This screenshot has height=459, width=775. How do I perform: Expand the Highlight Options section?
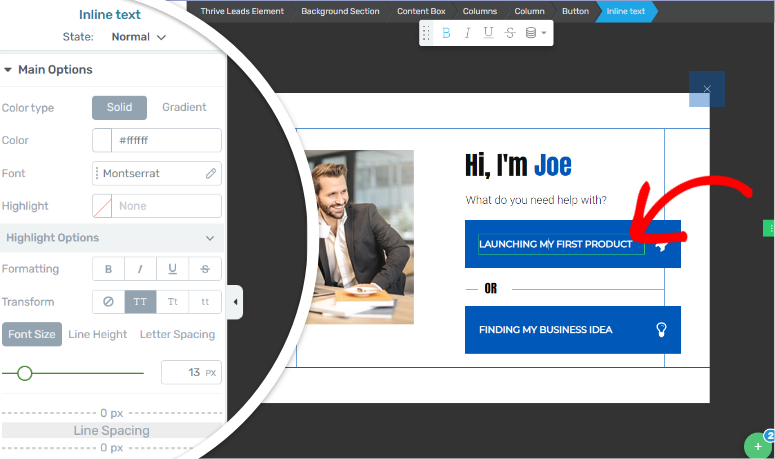click(112, 238)
